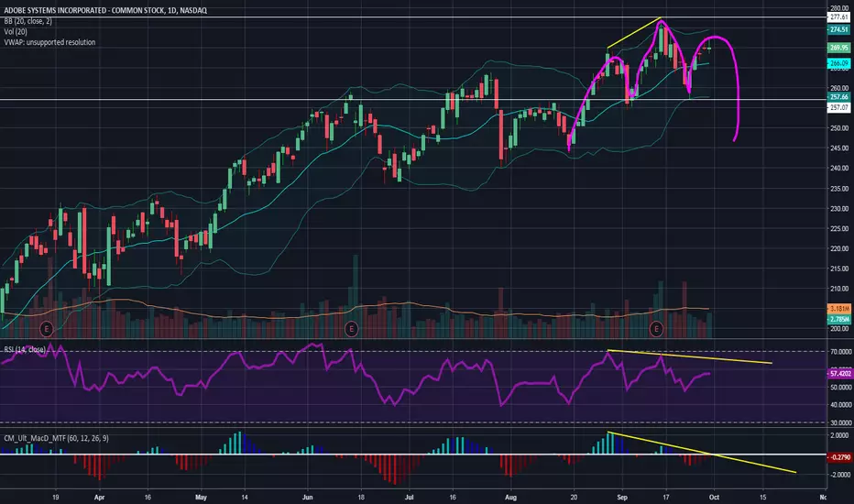The image size is (854, 504).
Task: Select the 2.785M volume label
Action: point(838,319)
